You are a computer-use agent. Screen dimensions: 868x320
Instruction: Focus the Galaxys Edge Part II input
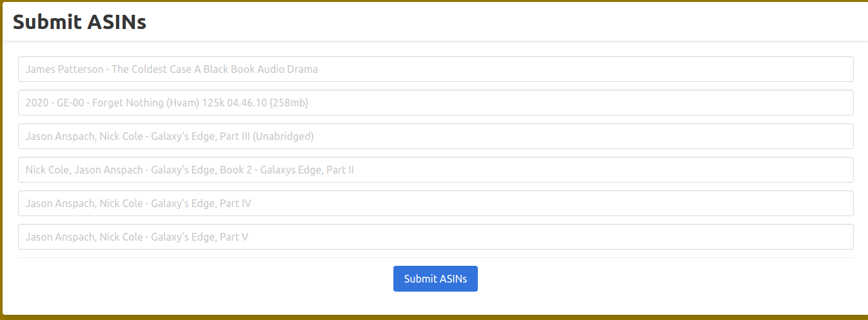click(436, 170)
